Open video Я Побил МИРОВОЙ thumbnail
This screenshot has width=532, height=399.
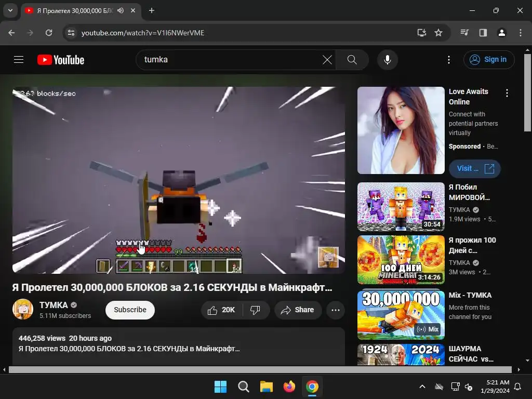pyautogui.click(x=401, y=207)
